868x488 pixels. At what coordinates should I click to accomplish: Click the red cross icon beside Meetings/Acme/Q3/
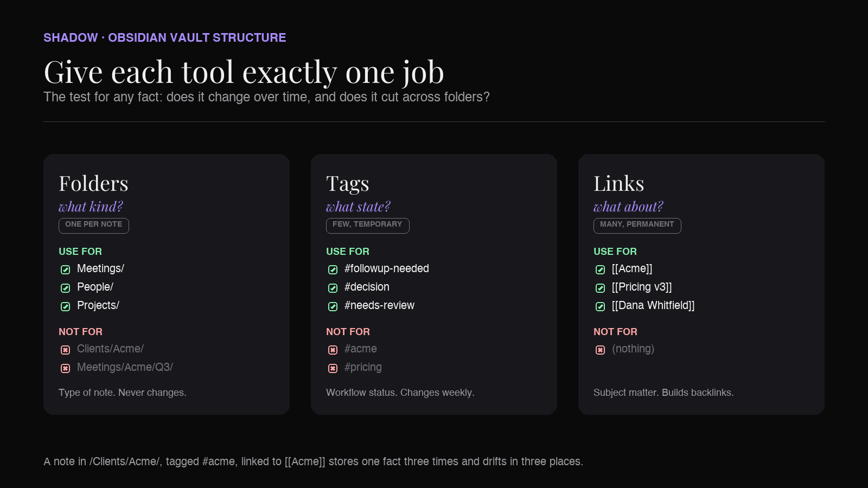click(66, 368)
